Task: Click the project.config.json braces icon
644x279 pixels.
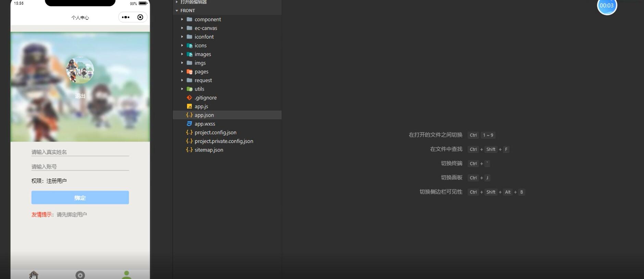Action: pos(189,132)
